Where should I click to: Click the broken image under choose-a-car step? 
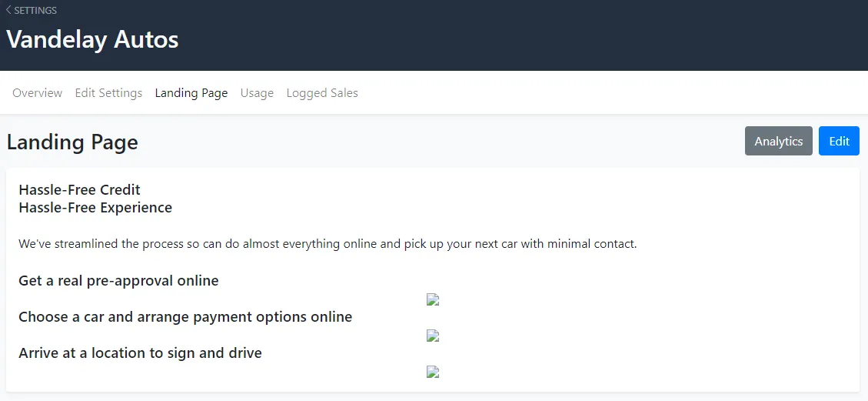click(x=433, y=336)
